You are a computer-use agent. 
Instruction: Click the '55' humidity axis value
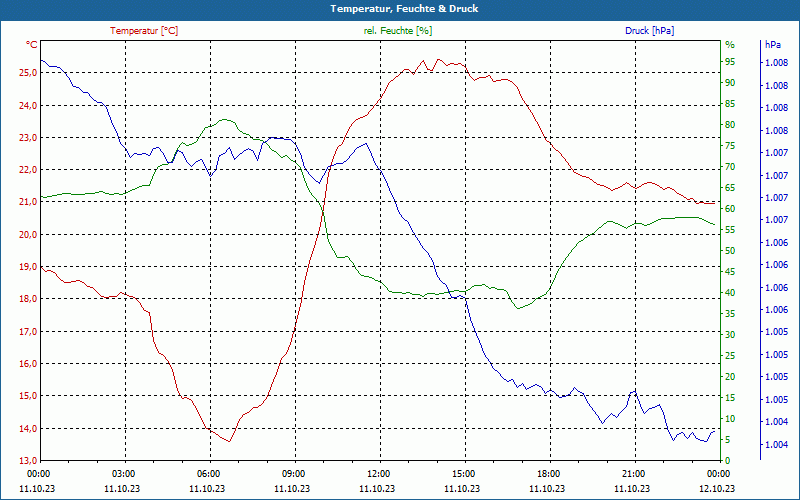click(730, 230)
